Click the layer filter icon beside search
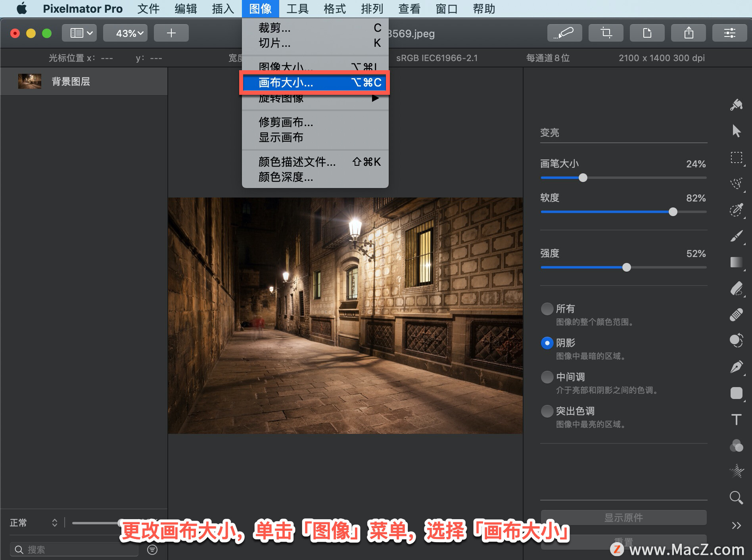752x560 pixels. [152, 549]
